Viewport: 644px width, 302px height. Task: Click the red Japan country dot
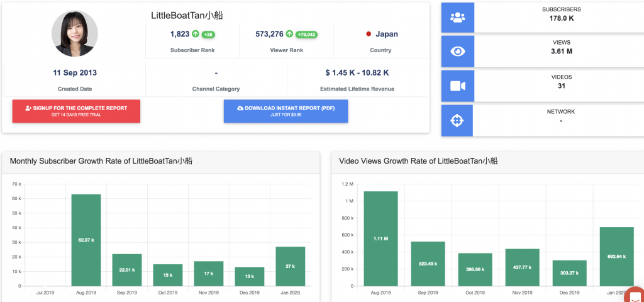pos(368,35)
